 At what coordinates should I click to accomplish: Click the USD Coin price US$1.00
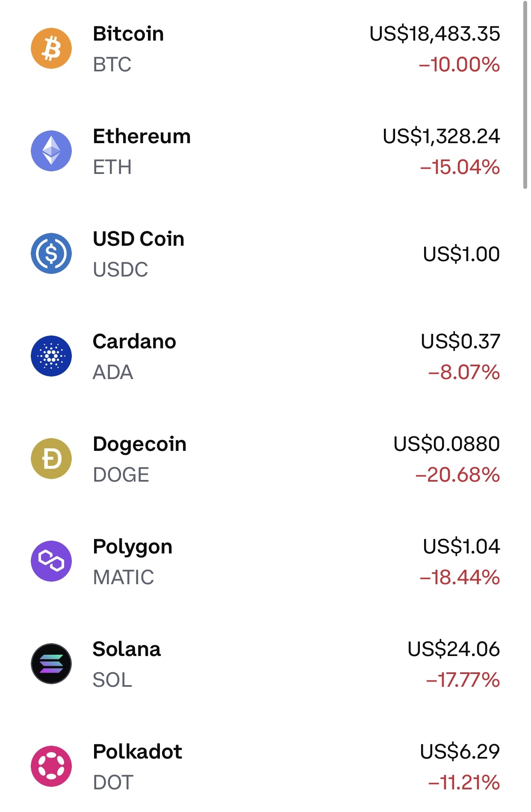point(461,254)
